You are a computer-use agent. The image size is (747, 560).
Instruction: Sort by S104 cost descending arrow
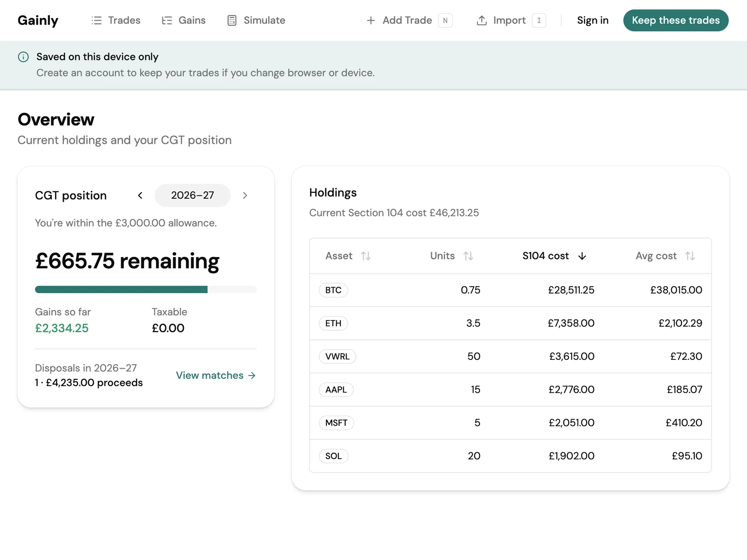click(x=582, y=256)
